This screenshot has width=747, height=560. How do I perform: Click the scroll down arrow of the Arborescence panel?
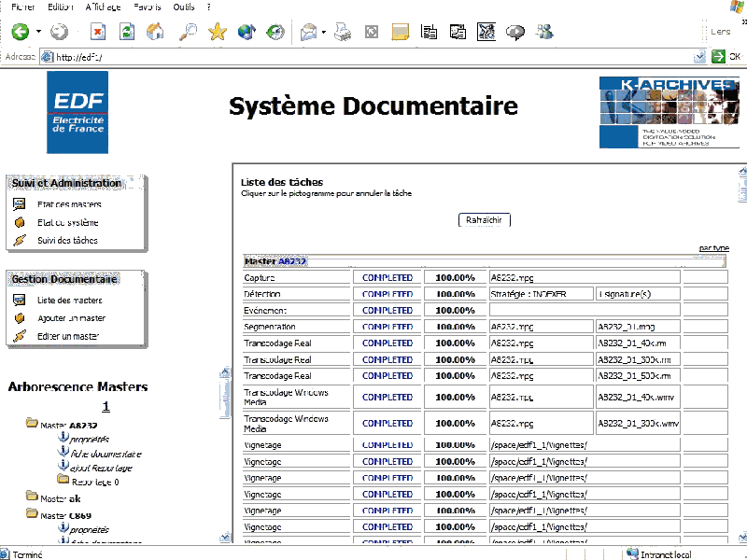(224, 537)
